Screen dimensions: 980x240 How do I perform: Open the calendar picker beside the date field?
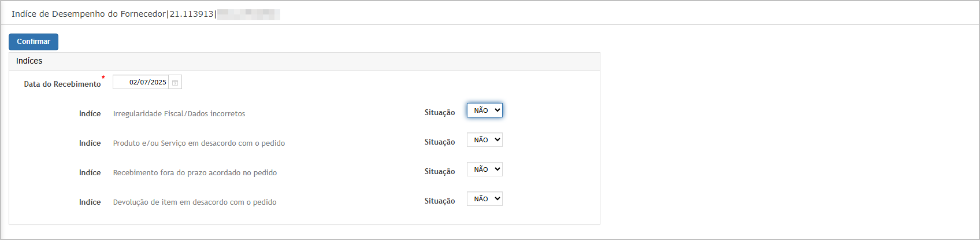[175, 83]
